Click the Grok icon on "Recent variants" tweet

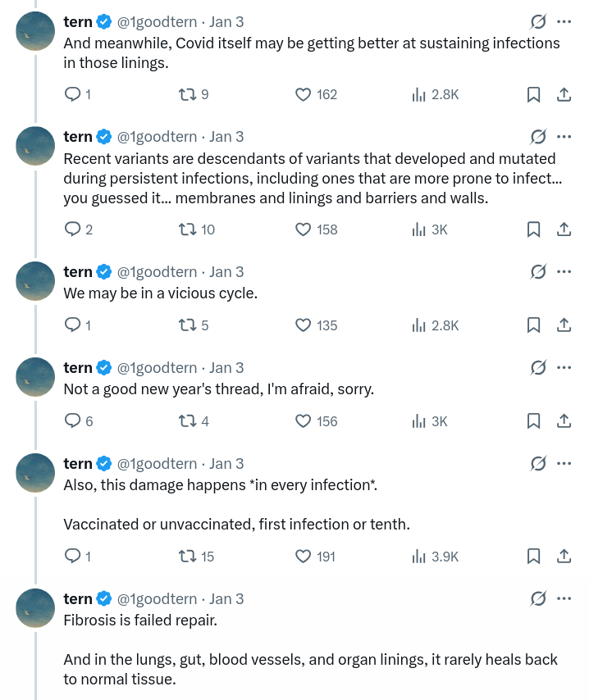tap(538, 137)
